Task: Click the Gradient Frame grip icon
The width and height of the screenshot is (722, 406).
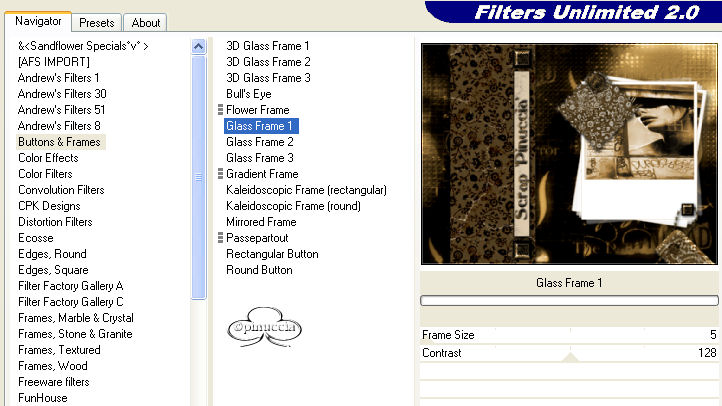Action: 220,174
